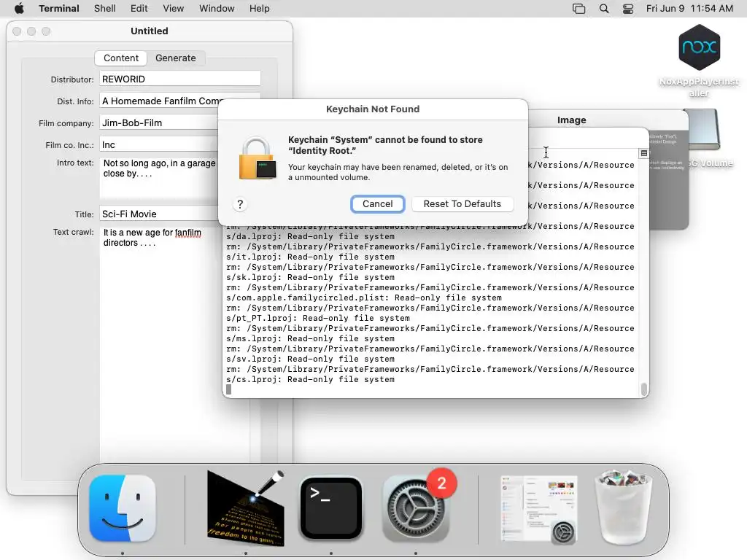Click the terminal vertical scrollbar thumb
The width and height of the screenshot is (747, 560).
pyautogui.click(x=643, y=389)
